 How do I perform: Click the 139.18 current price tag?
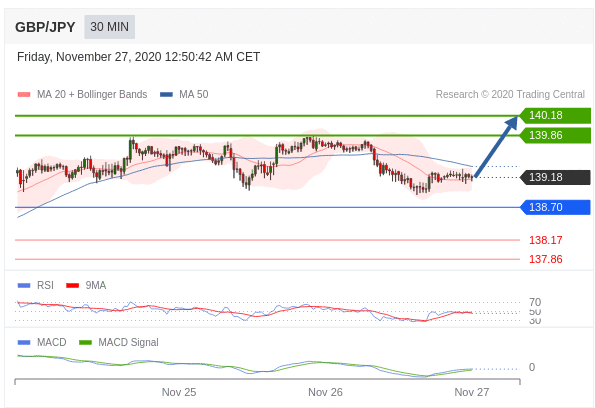click(x=555, y=177)
